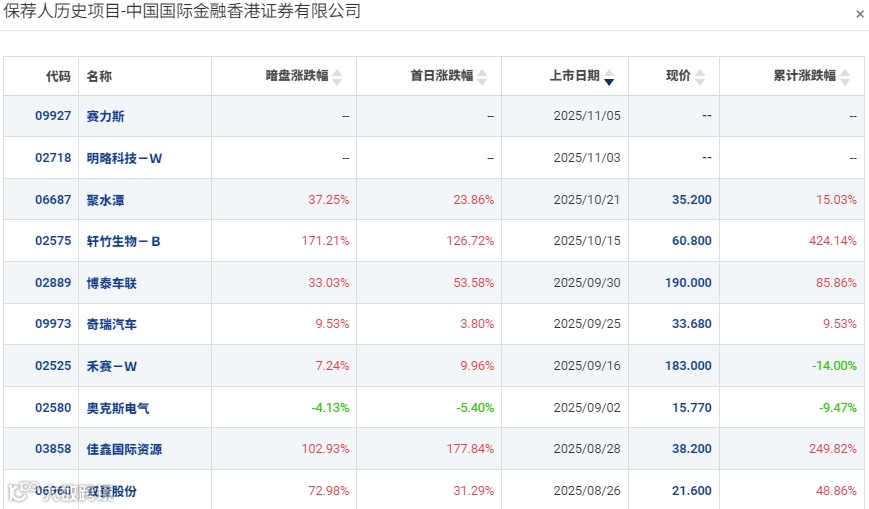
Task: Select cumulative change -14.00%
Action: [834, 366]
